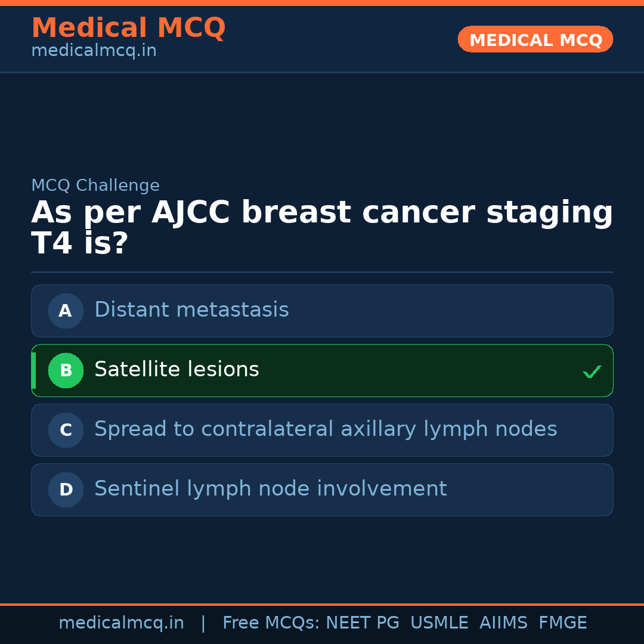Select "Sentinel lymph node involvement" option text
The image size is (644, 644).
coord(270,489)
